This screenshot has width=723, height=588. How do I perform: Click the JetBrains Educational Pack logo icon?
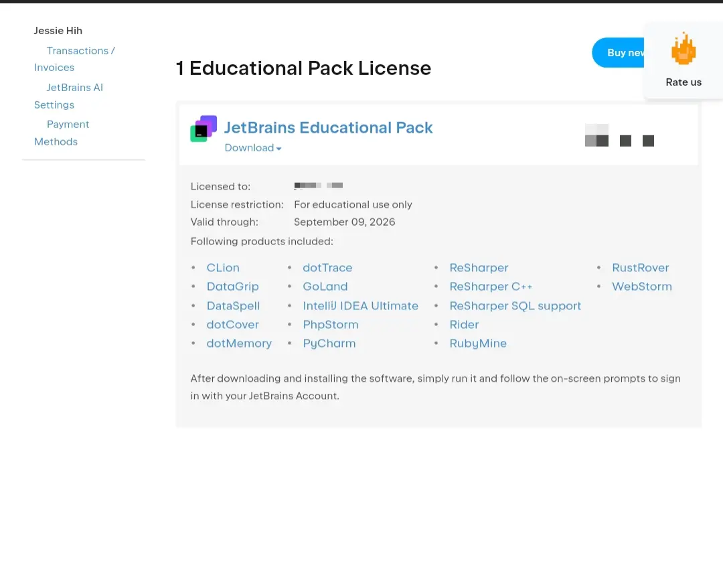(x=204, y=129)
